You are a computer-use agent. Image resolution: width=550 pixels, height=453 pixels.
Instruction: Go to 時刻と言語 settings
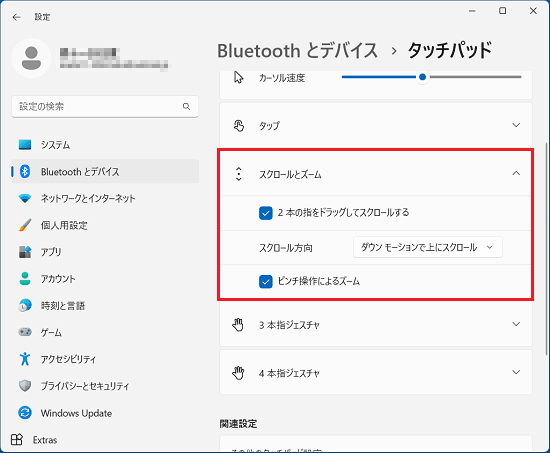(x=105, y=305)
